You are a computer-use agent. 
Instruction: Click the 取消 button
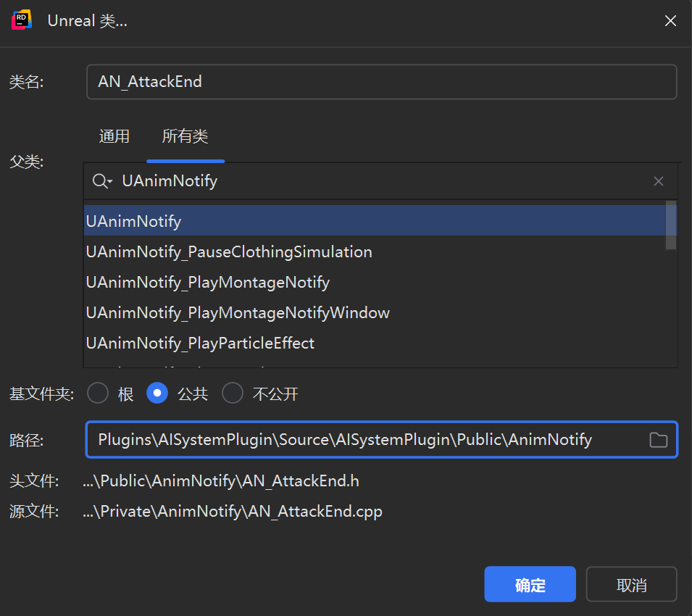pos(631,585)
